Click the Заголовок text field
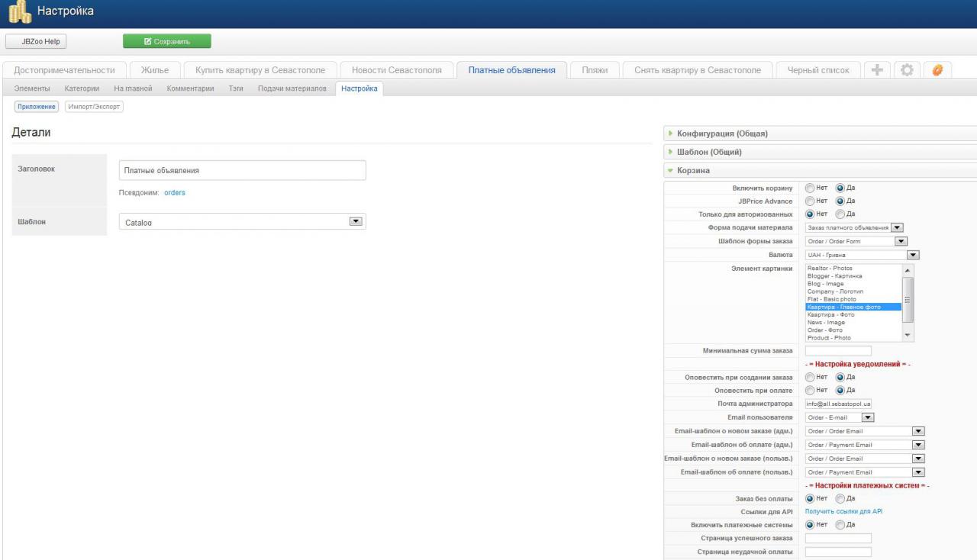 [243, 170]
